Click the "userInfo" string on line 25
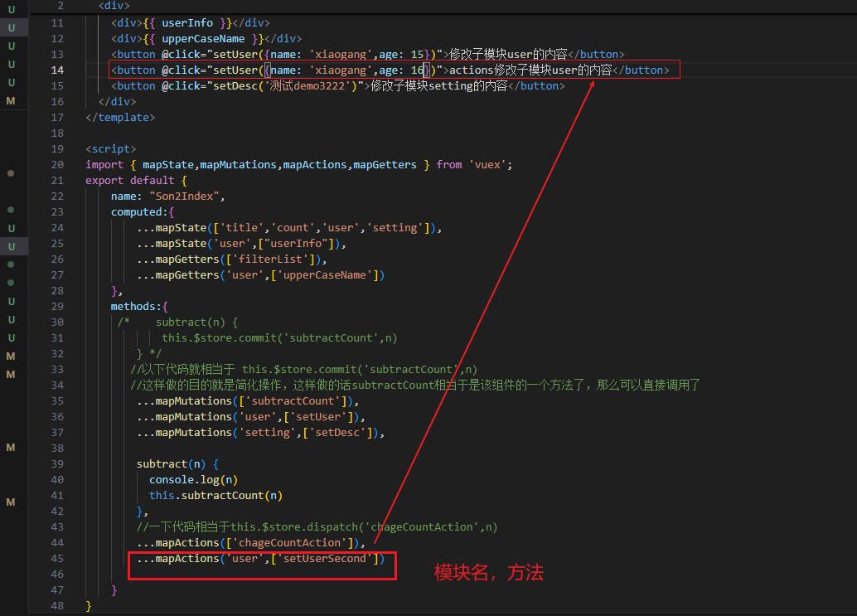857x616 pixels. coord(296,244)
